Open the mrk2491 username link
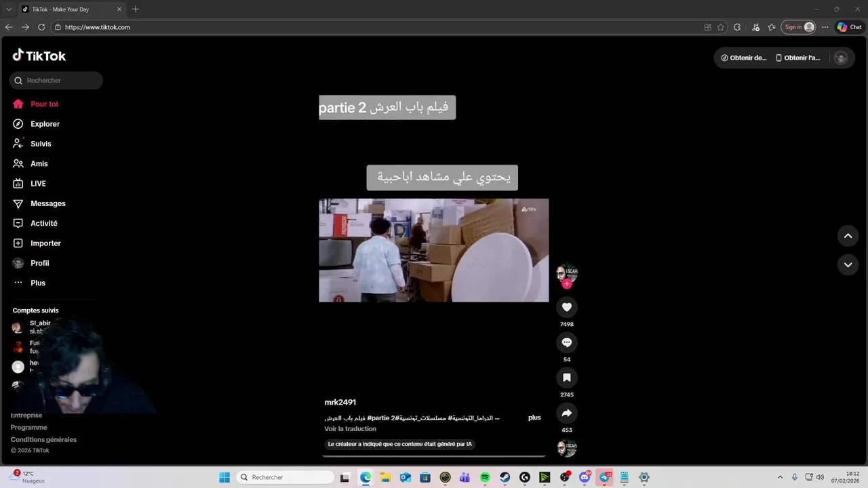Screen dimensions: 868x488 coord(340,402)
